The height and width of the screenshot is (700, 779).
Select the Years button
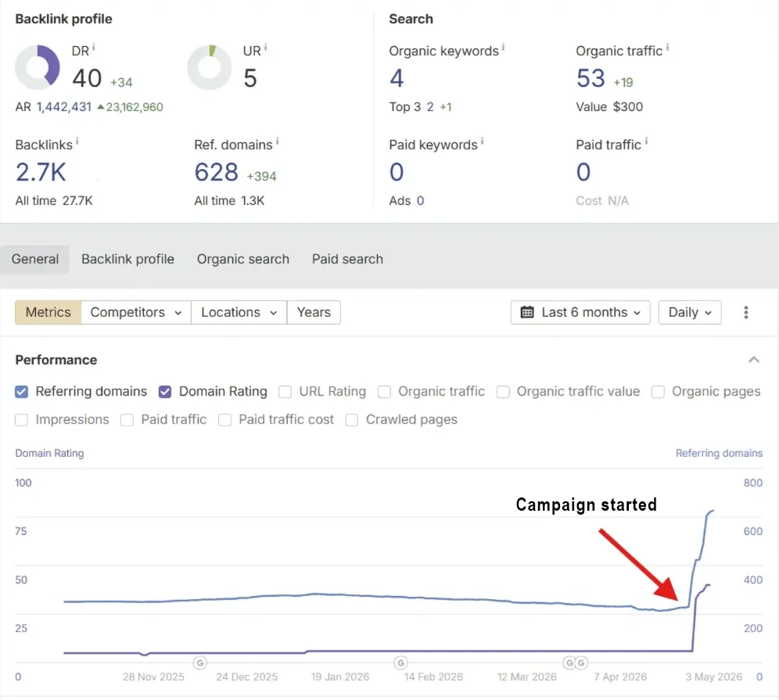coord(314,313)
